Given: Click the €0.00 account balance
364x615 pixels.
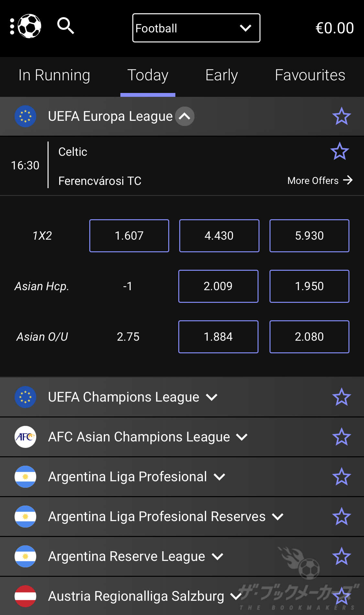Looking at the screenshot, I should tap(334, 28).
